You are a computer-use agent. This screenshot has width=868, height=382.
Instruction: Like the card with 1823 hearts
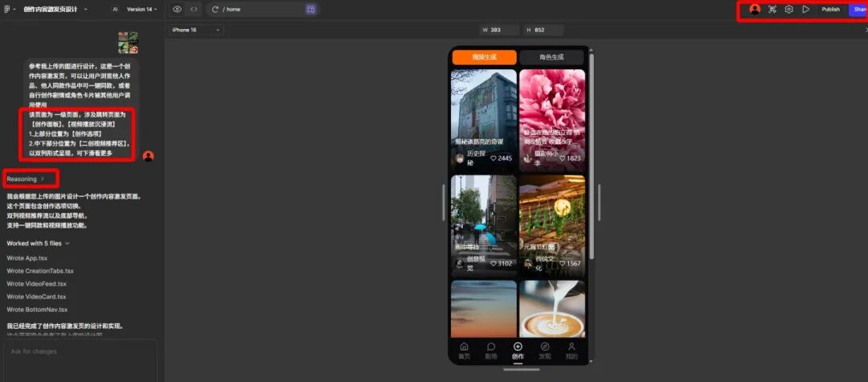(x=562, y=158)
